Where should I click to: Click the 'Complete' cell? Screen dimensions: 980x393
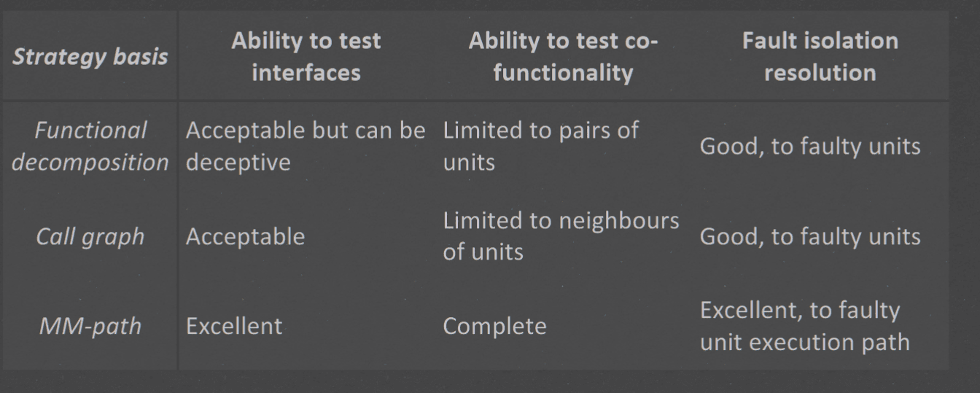pos(494,326)
